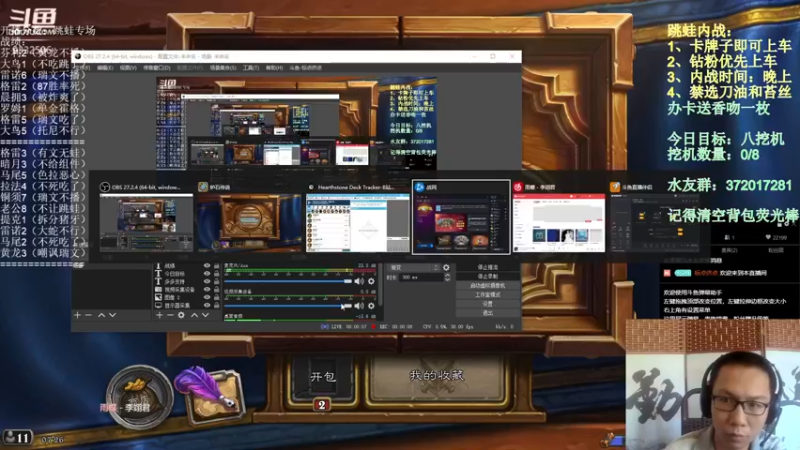Toggle lock on the 今日目标 source
The image size is (800, 450).
coord(217,273)
